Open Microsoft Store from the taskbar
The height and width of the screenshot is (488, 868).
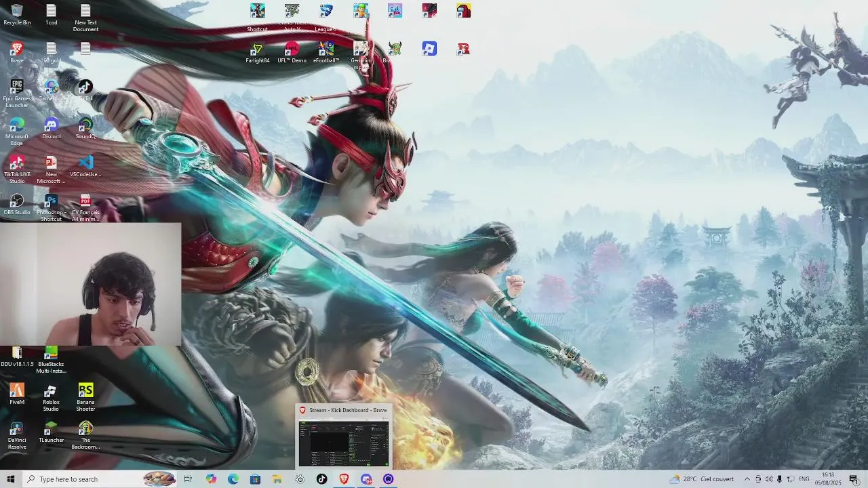(255, 479)
